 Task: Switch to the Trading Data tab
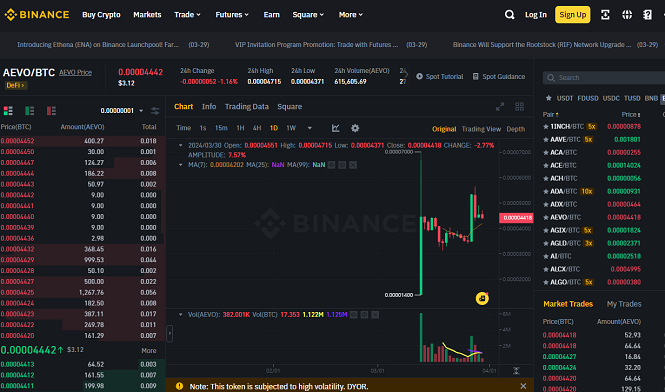(246, 106)
